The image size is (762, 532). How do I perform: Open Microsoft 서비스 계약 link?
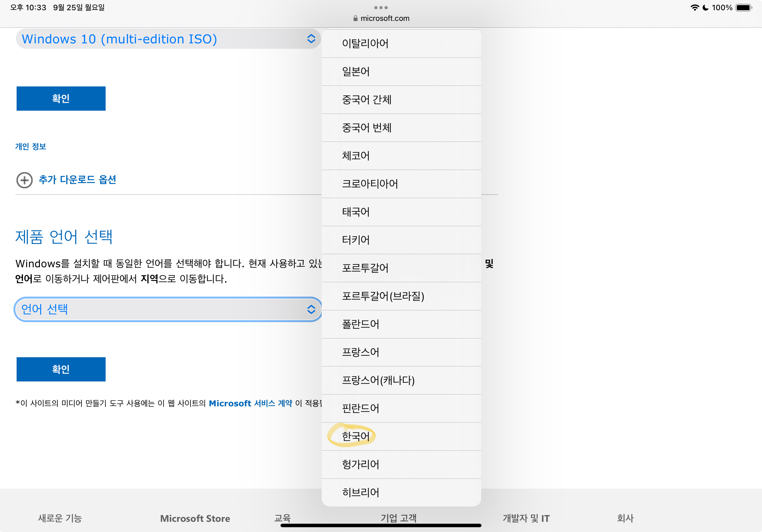tap(250, 403)
